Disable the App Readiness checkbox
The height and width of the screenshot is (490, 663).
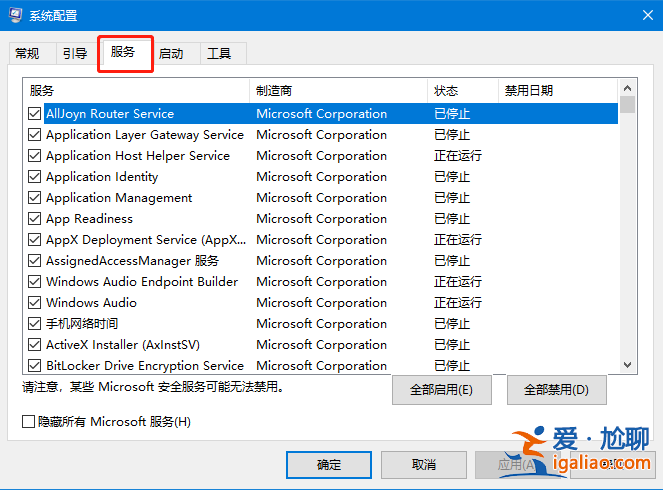coord(34,219)
